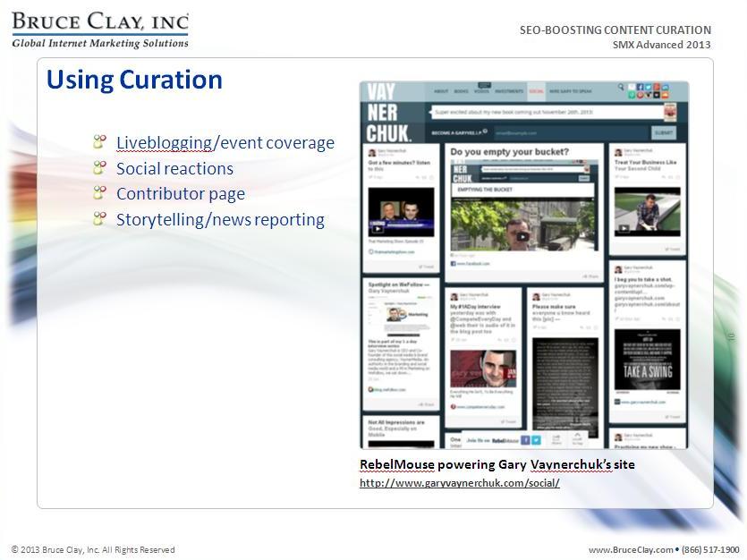Click the Twitter icon in the header social icons

coord(648,88)
